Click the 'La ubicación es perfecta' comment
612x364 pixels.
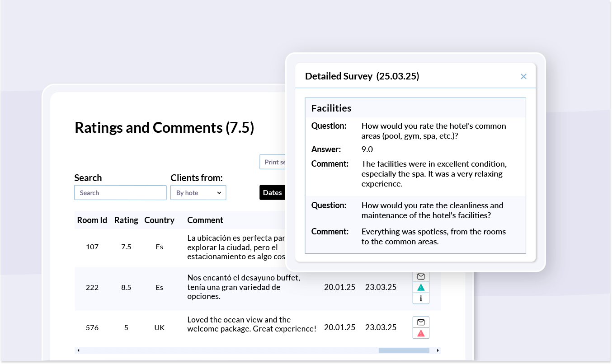click(x=236, y=247)
